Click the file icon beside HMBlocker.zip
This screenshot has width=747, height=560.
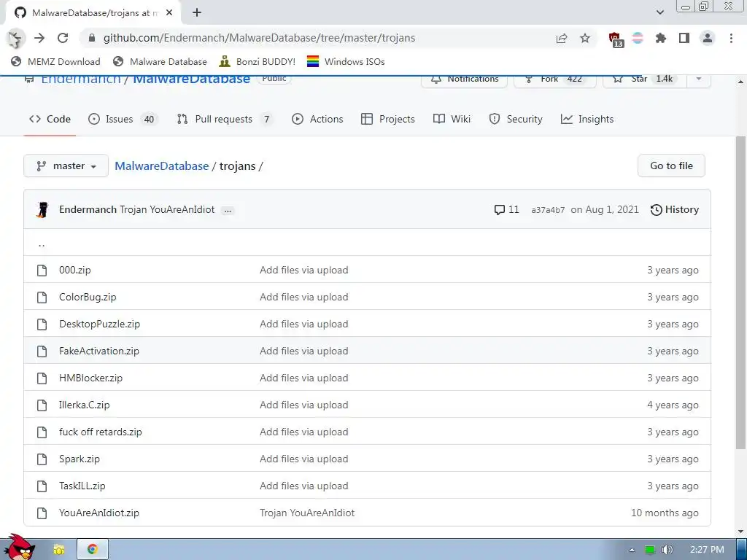[42, 378]
